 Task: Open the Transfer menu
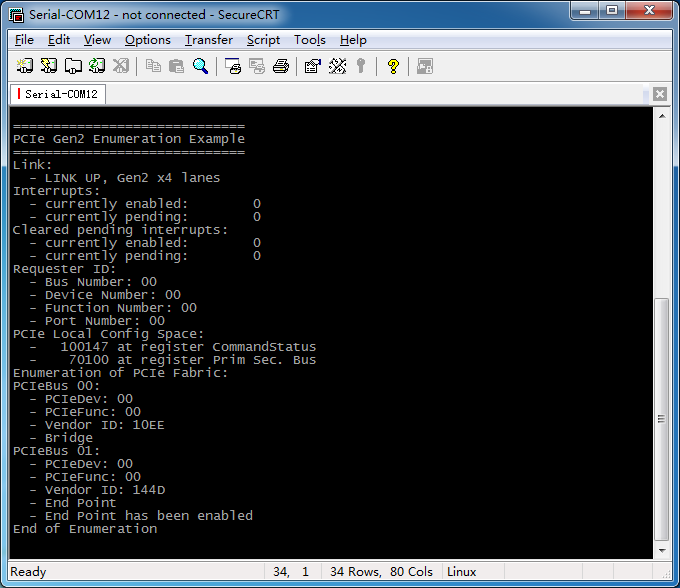tap(209, 40)
